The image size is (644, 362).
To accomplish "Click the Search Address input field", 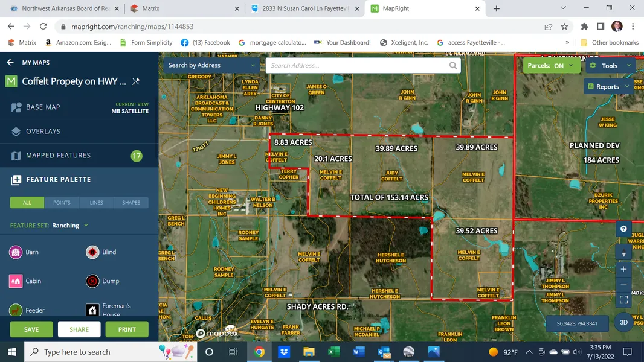I will (356, 66).
